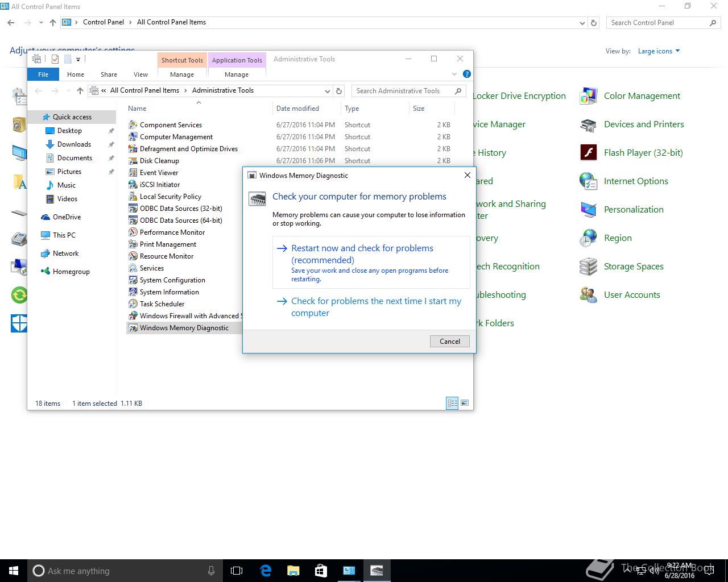The image size is (728, 582).
Task: Click the Component Services shortcut icon
Action: [133, 125]
